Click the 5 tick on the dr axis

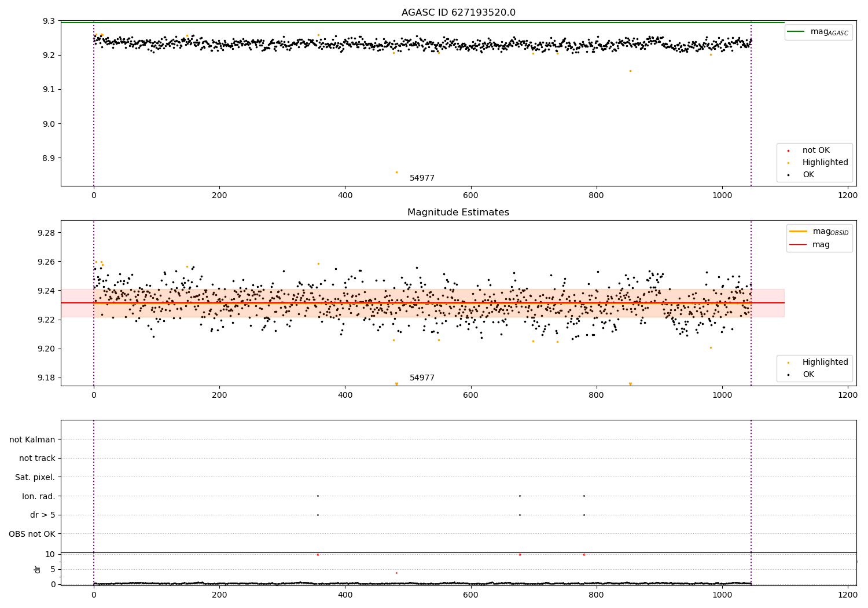tap(53, 569)
